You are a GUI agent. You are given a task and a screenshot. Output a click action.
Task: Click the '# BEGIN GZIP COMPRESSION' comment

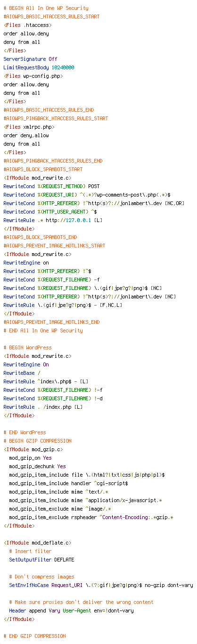point(37,441)
